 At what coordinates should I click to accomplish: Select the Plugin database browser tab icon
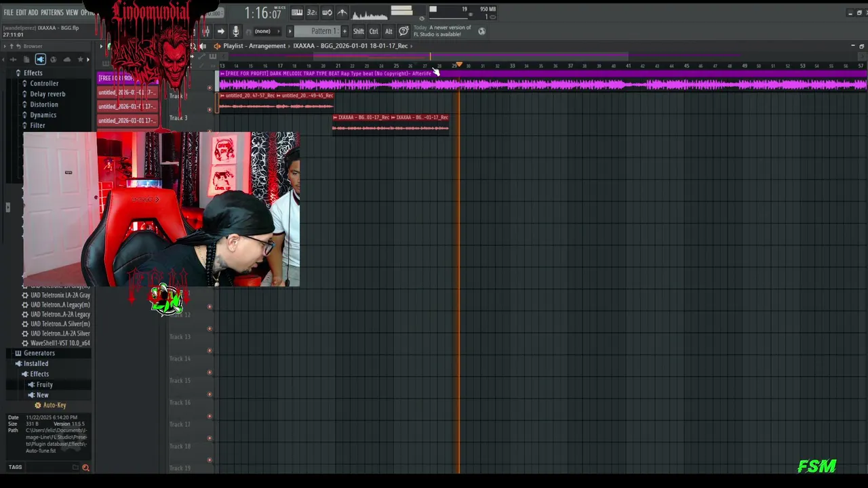(x=40, y=60)
